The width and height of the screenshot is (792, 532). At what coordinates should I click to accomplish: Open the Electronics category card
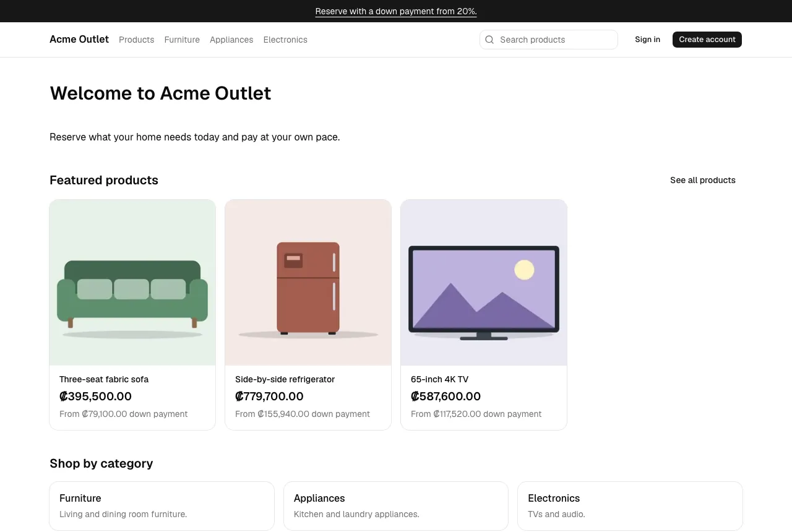pyautogui.click(x=630, y=506)
